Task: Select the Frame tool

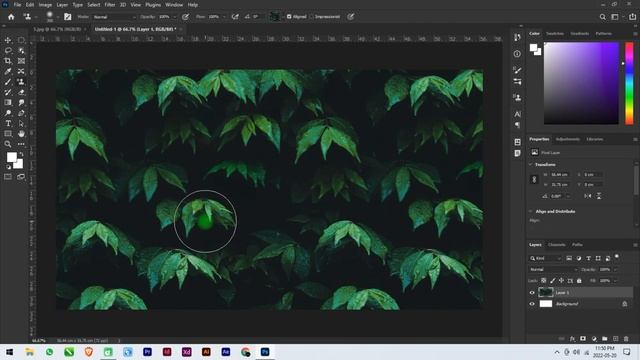Action: coord(21,61)
